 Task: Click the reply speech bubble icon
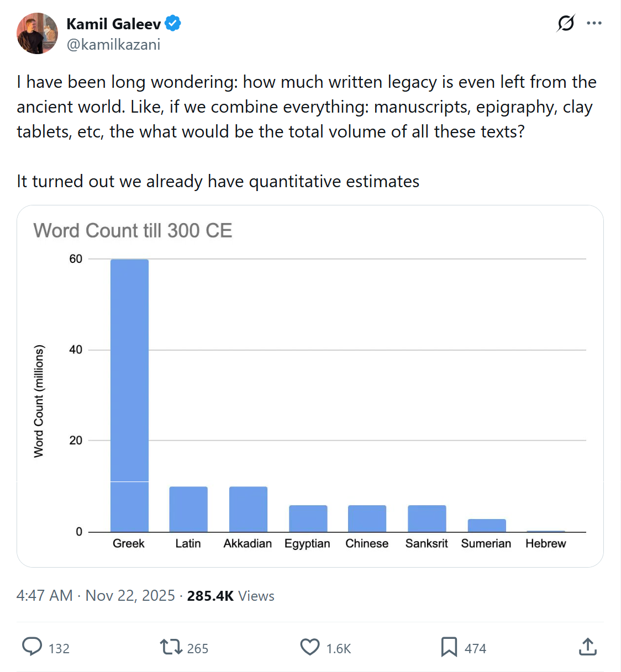click(x=32, y=647)
